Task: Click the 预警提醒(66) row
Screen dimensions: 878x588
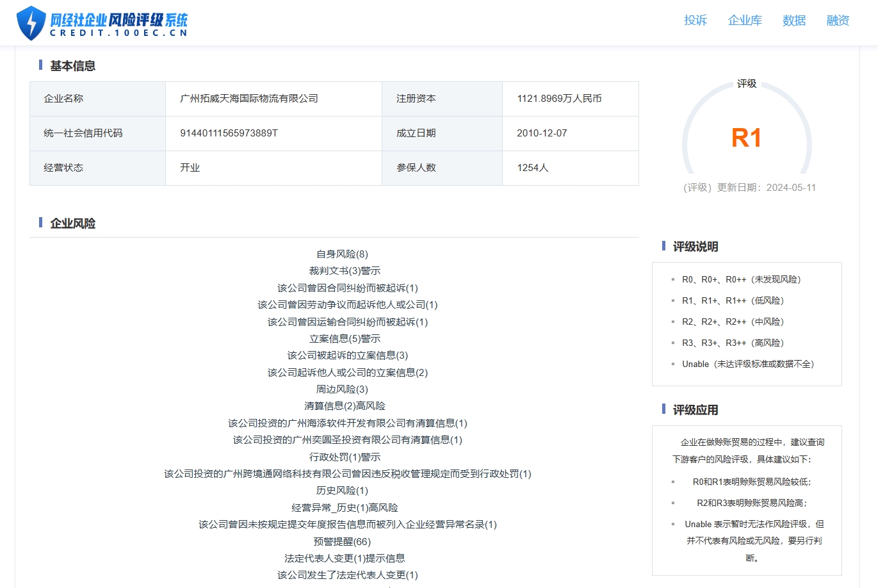Action: [x=342, y=542]
